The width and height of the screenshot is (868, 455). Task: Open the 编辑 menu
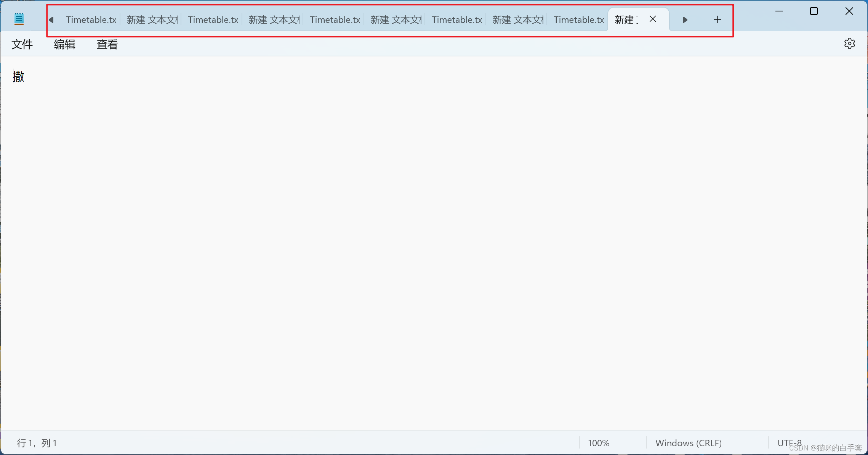(x=64, y=45)
